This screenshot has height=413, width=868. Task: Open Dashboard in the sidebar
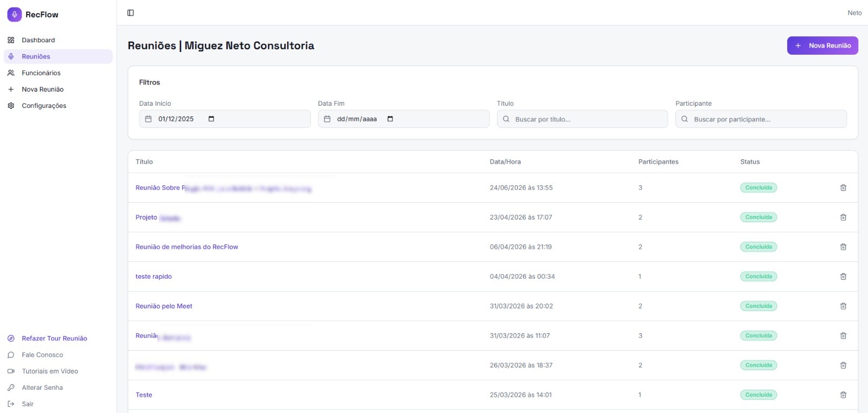[x=58, y=40]
